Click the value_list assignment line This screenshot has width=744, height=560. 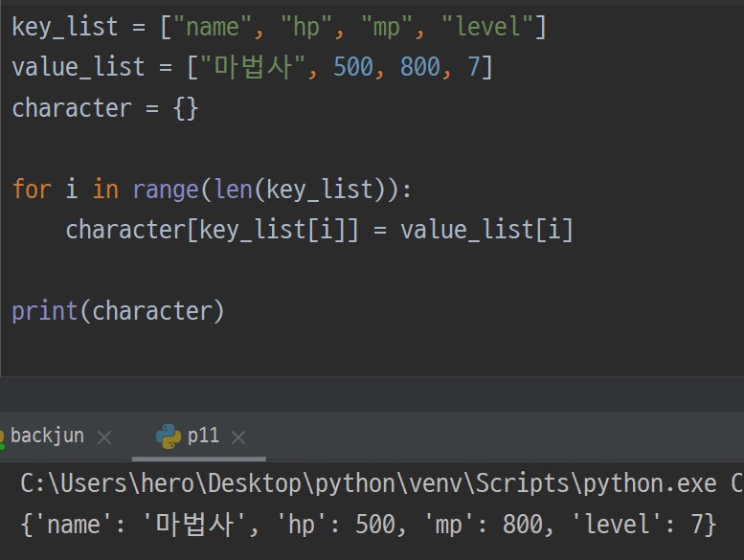pos(253,67)
